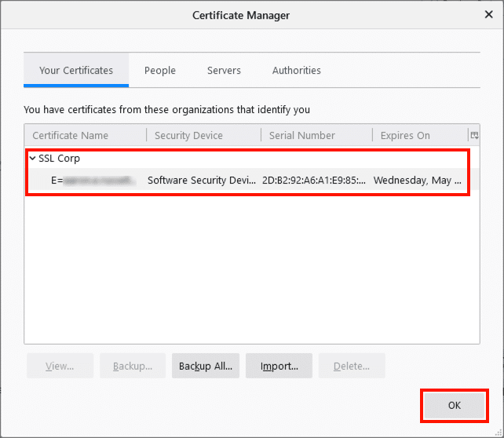Click the View button
504x438 pixels.
tap(60, 366)
